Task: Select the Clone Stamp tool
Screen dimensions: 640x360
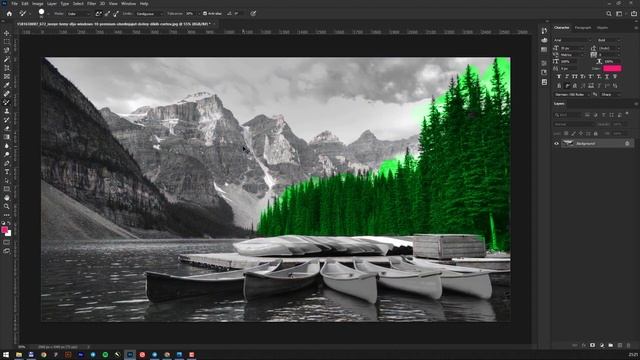Action: coord(7,111)
